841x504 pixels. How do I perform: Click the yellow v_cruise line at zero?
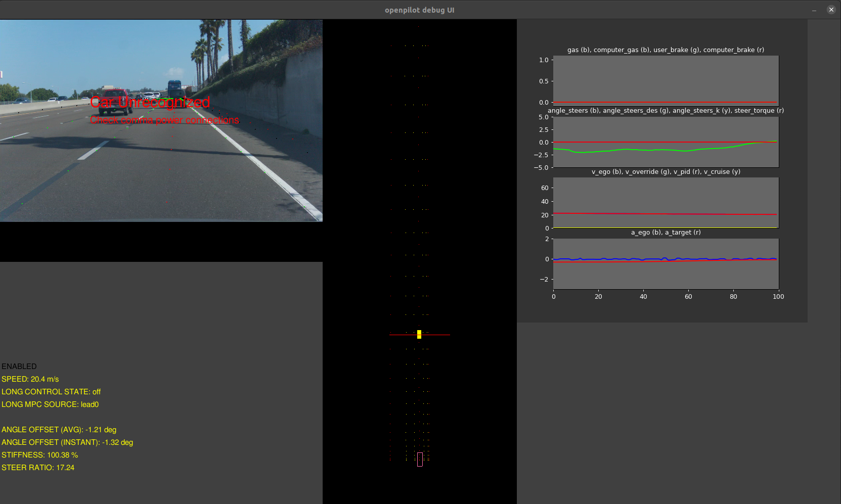pos(657,228)
